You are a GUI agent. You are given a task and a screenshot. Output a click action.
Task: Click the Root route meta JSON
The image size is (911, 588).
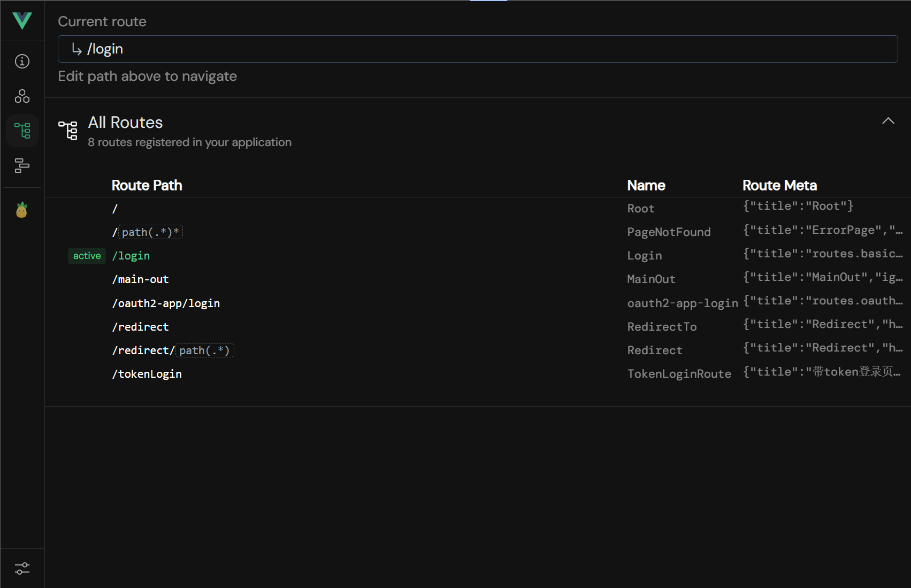point(798,206)
